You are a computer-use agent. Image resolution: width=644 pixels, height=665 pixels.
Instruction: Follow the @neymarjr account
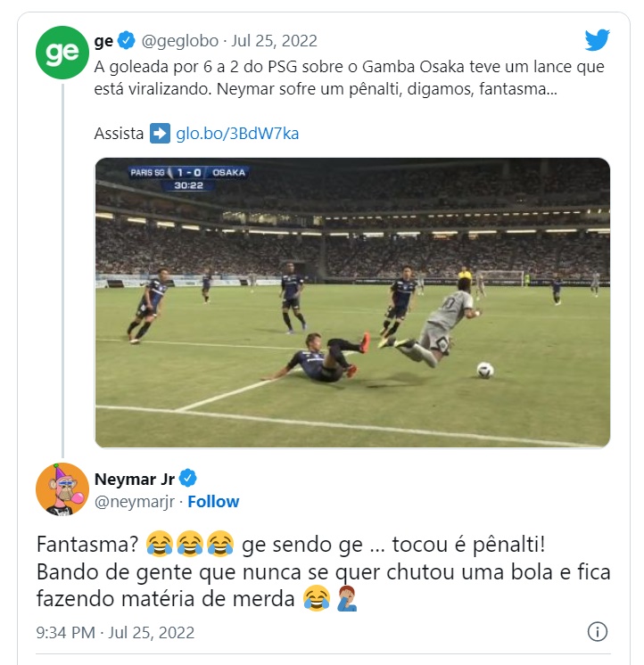tap(213, 501)
